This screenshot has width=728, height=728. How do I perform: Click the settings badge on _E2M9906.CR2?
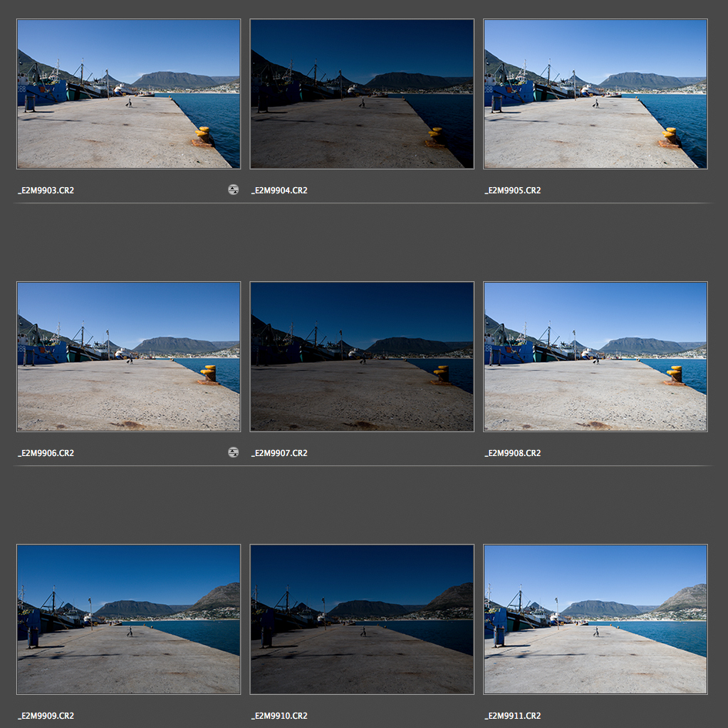tap(233, 452)
